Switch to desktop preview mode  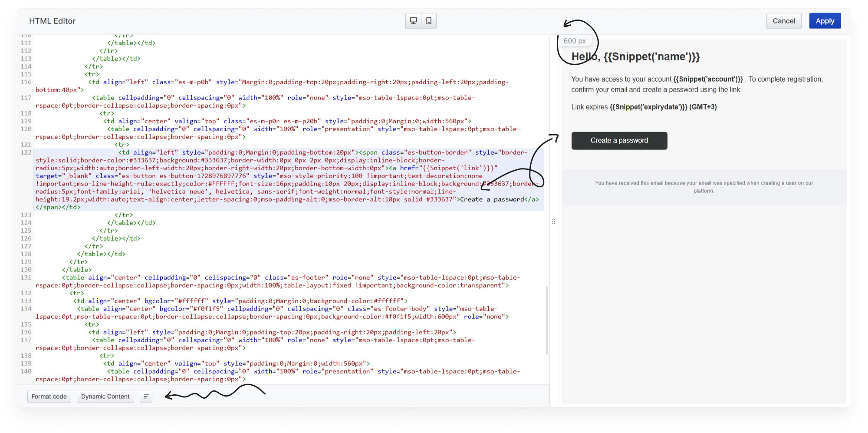click(413, 21)
